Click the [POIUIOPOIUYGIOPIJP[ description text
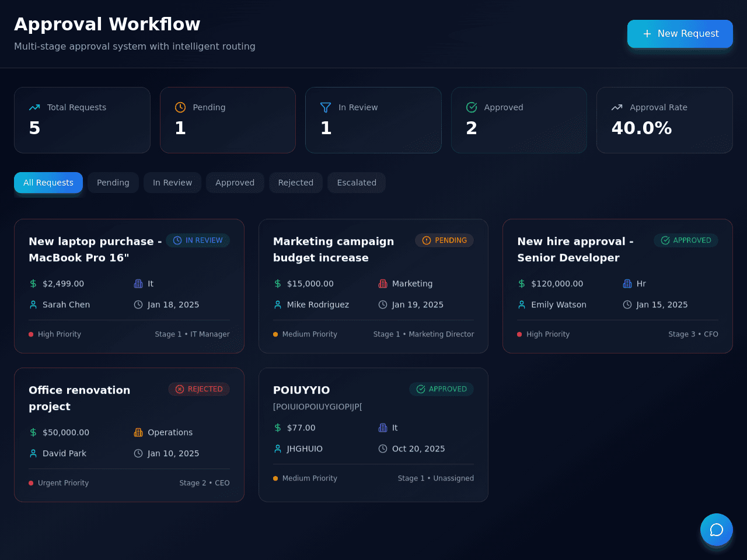Screen dimensions: 747x560 [317, 407]
